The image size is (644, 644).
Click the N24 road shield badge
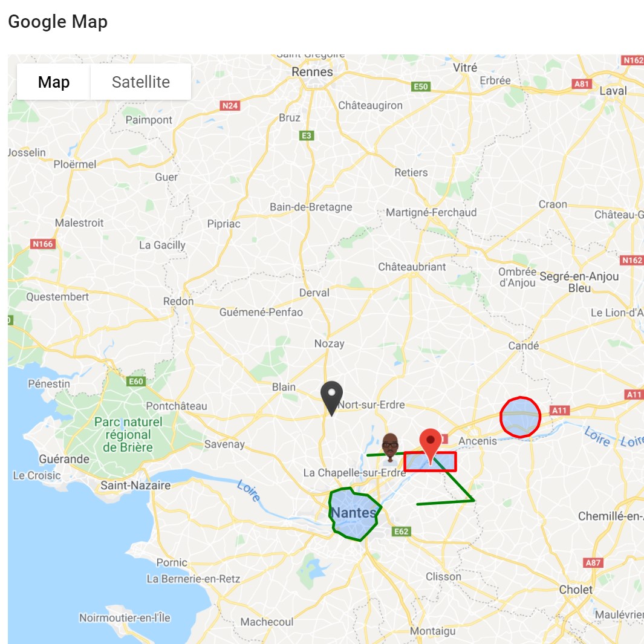(x=230, y=106)
